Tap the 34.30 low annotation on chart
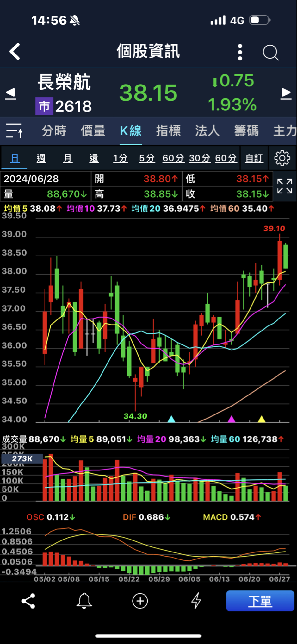Viewport: 297px width, 644px height. (x=135, y=416)
